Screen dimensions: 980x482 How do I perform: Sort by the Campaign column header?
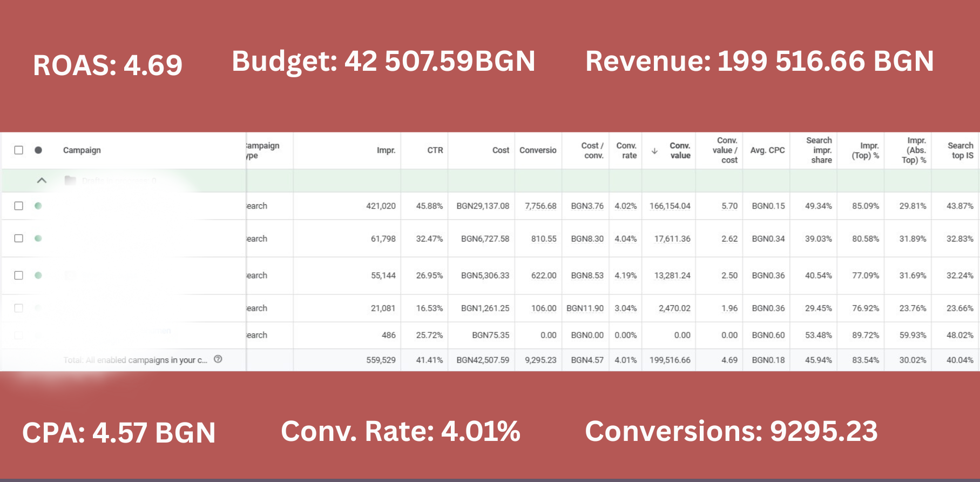(82, 150)
